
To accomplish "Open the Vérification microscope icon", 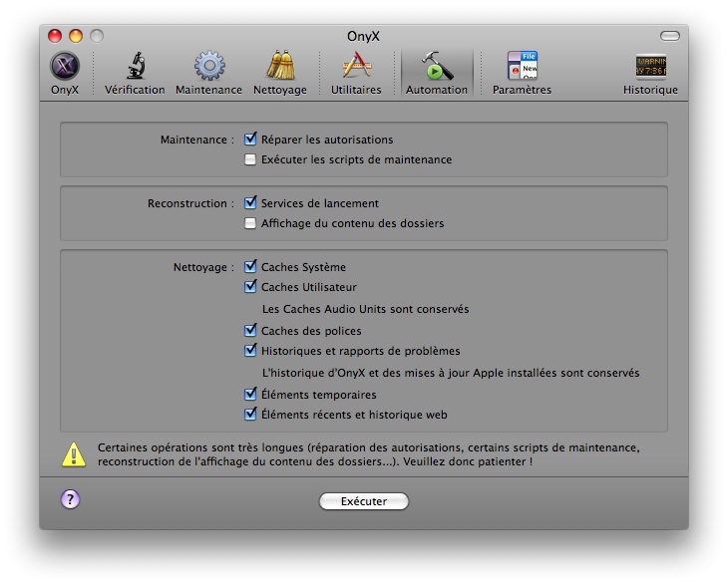I will point(135,67).
